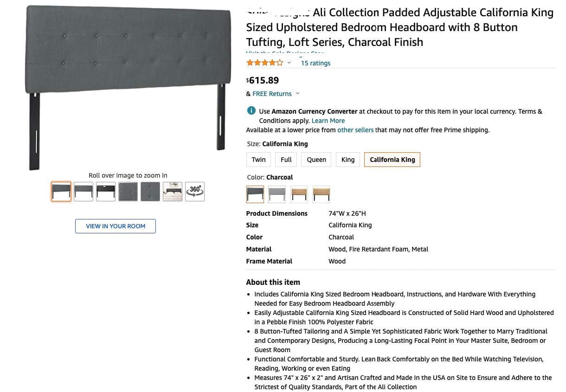Choose the Queen size option
The width and height of the screenshot is (566, 392).
(x=316, y=160)
